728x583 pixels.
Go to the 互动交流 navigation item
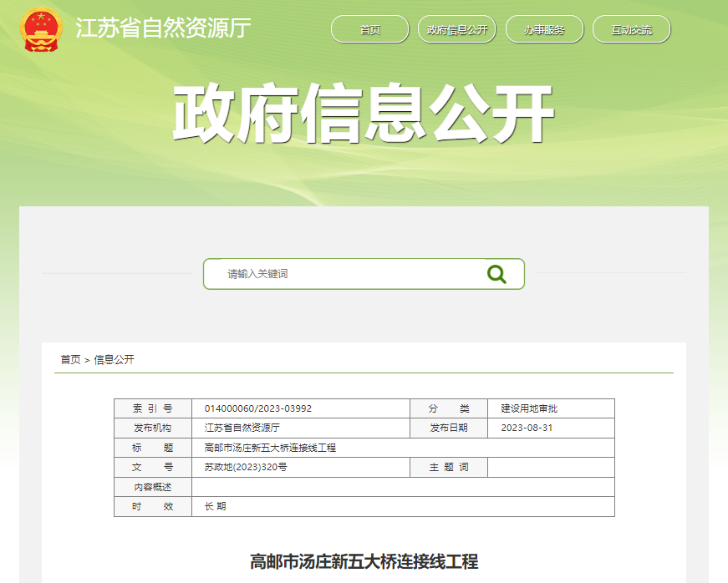[631, 30]
